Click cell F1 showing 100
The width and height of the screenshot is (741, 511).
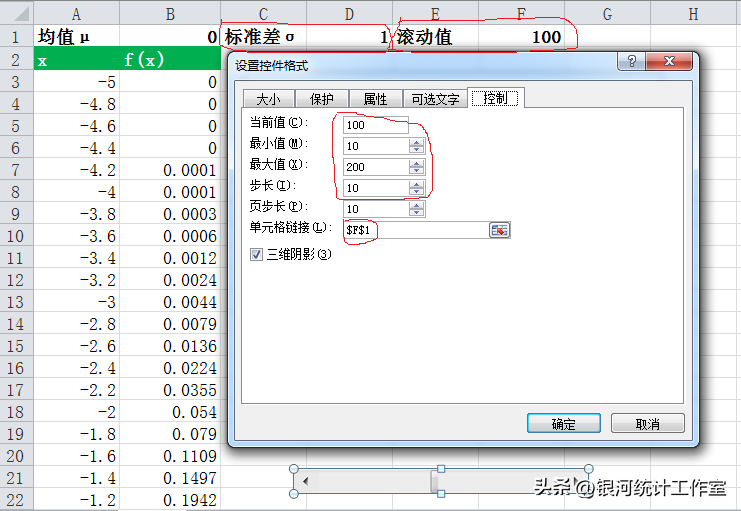click(x=522, y=36)
